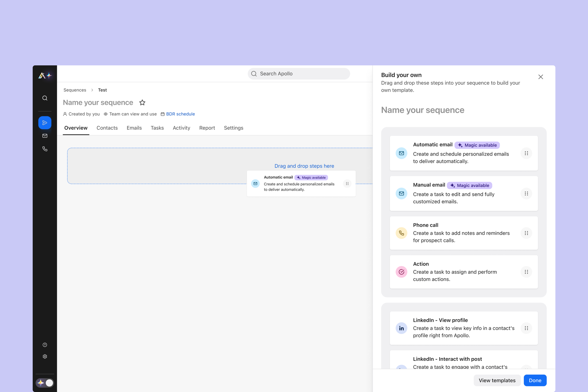588x392 pixels.
Task: Click the Phone call step drag handle
Action: coord(526,233)
